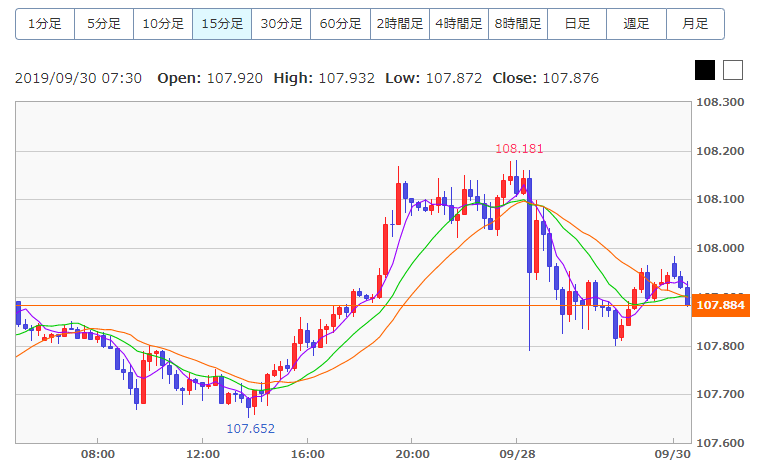
Task: Click the active 15分足 tab
Action: [222, 23]
